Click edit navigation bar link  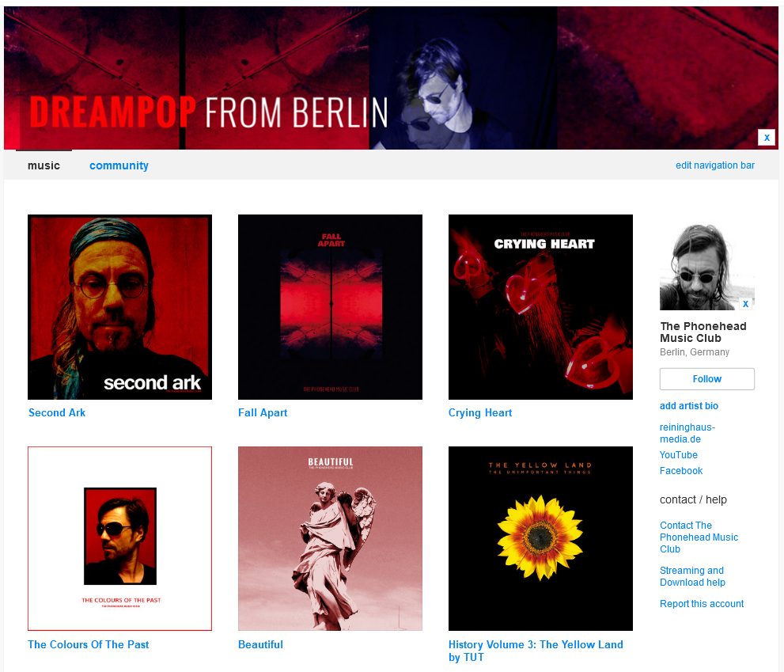pos(715,165)
